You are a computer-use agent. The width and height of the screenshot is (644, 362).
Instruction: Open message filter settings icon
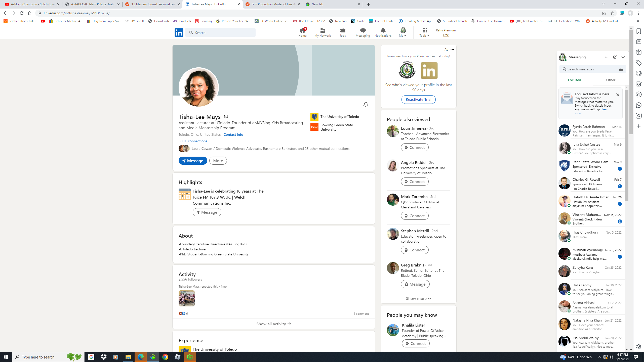tap(621, 69)
